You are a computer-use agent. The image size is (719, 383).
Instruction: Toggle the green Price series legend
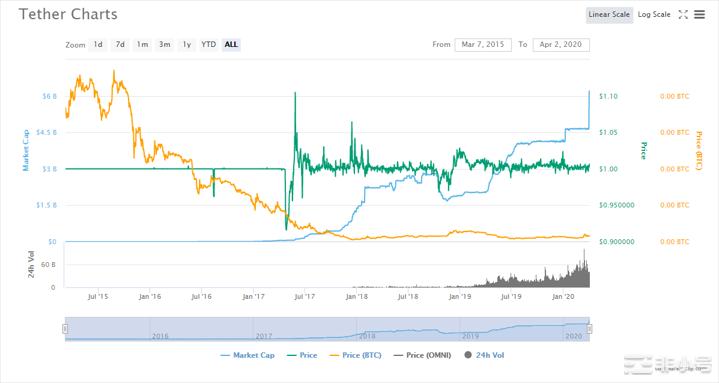(302, 355)
